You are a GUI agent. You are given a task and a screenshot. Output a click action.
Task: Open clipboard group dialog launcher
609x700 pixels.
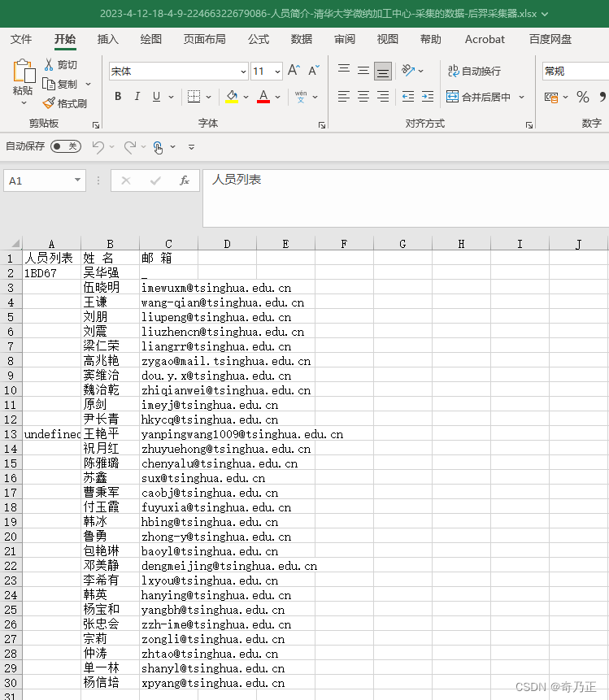coord(96,125)
